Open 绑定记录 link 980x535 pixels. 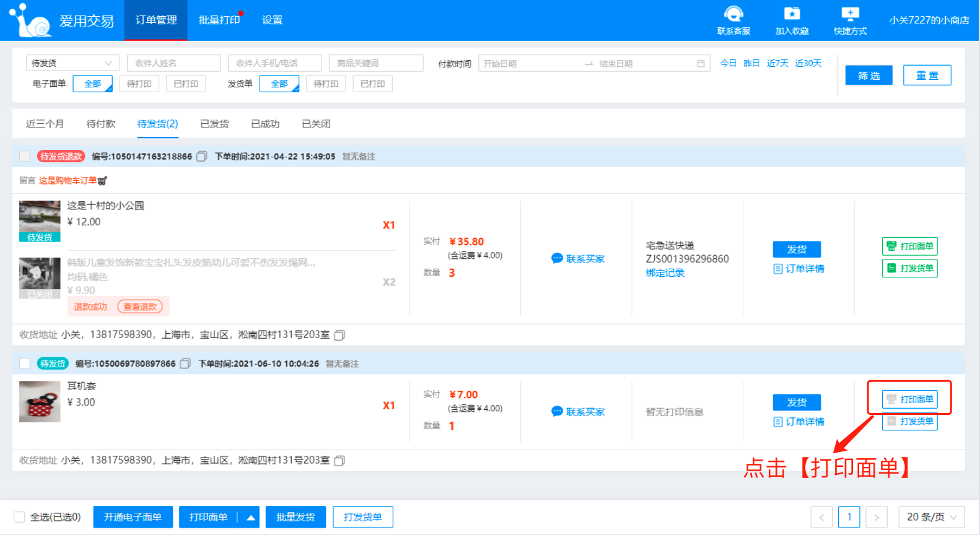click(665, 272)
